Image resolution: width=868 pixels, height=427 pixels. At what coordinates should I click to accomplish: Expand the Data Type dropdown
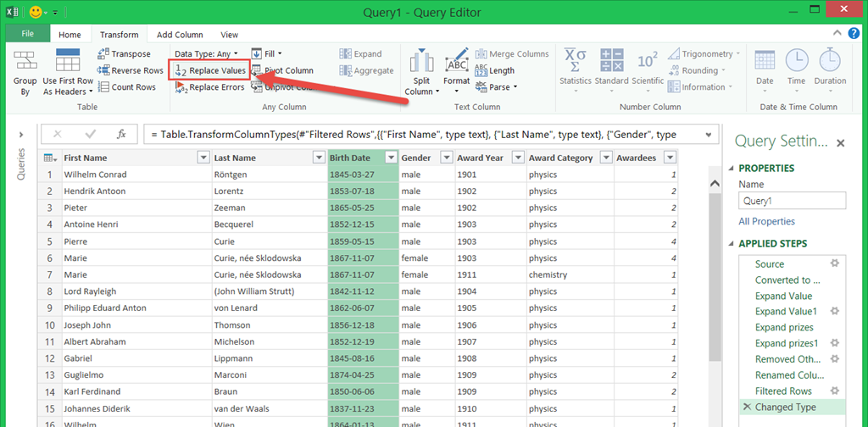(207, 54)
